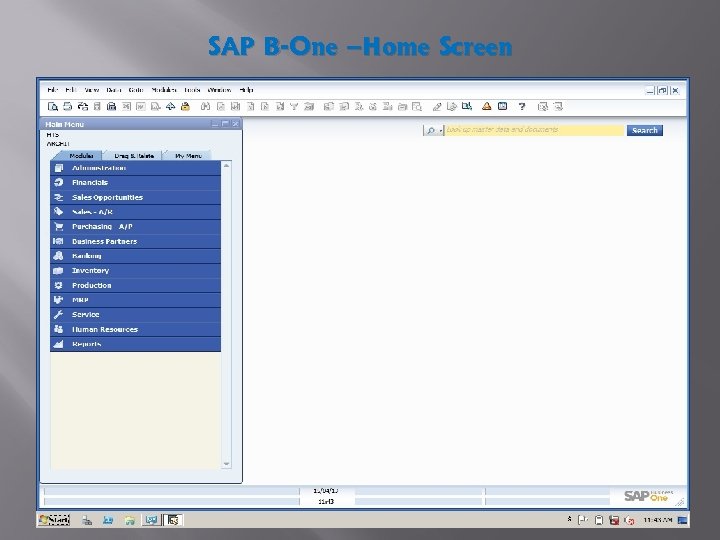This screenshot has height=540, width=720.
Task: Click the Messages/Alerts warning triangle icon
Action: pyautogui.click(x=487, y=107)
